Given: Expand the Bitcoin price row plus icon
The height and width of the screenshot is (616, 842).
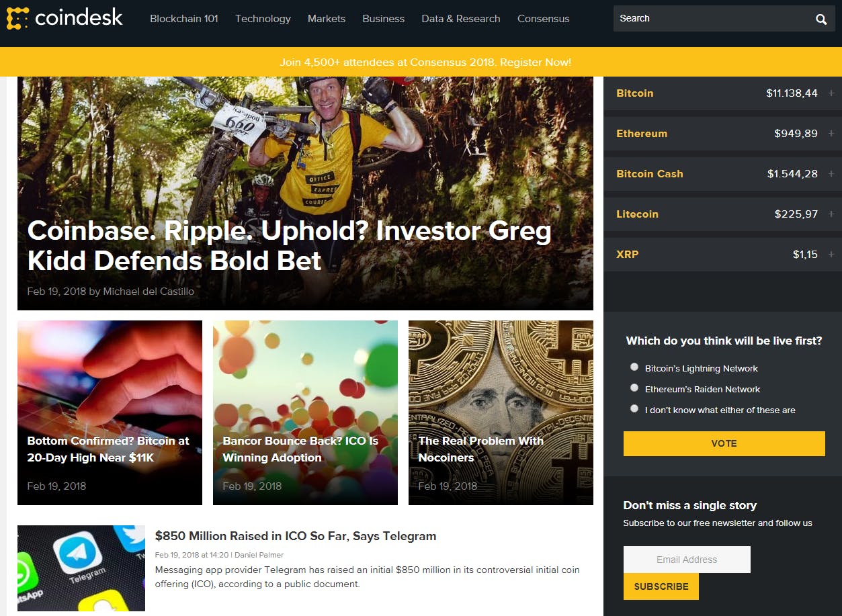Looking at the screenshot, I should point(831,93).
